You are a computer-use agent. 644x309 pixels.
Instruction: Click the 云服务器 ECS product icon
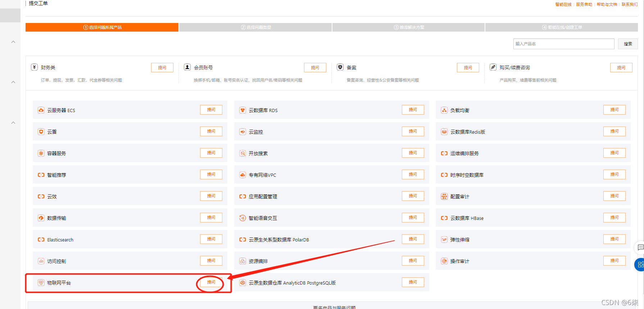click(x=41, y=110)
